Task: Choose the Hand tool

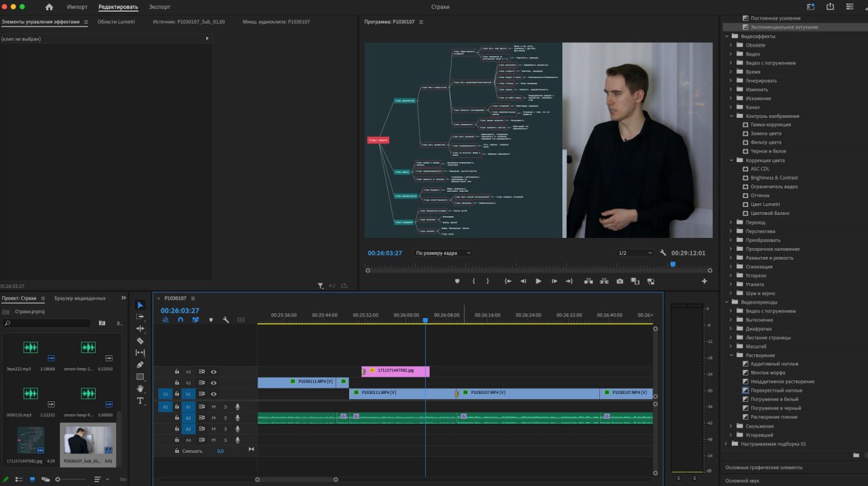Action: pyautogui.click(x=140, y=388)
